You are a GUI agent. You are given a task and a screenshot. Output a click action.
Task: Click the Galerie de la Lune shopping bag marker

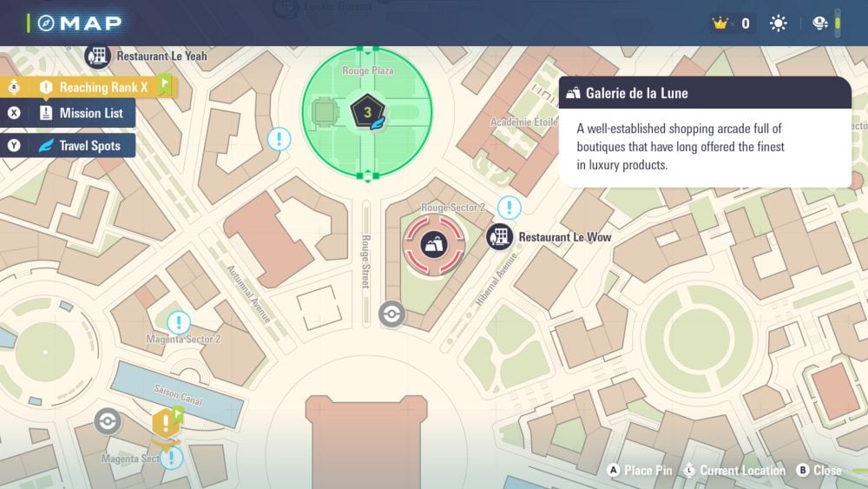434,244
